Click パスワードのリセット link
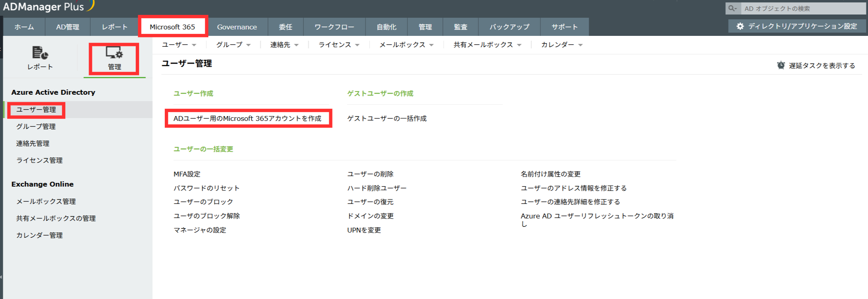This screenshot has width=868, height=299. [x=206, y=188]
